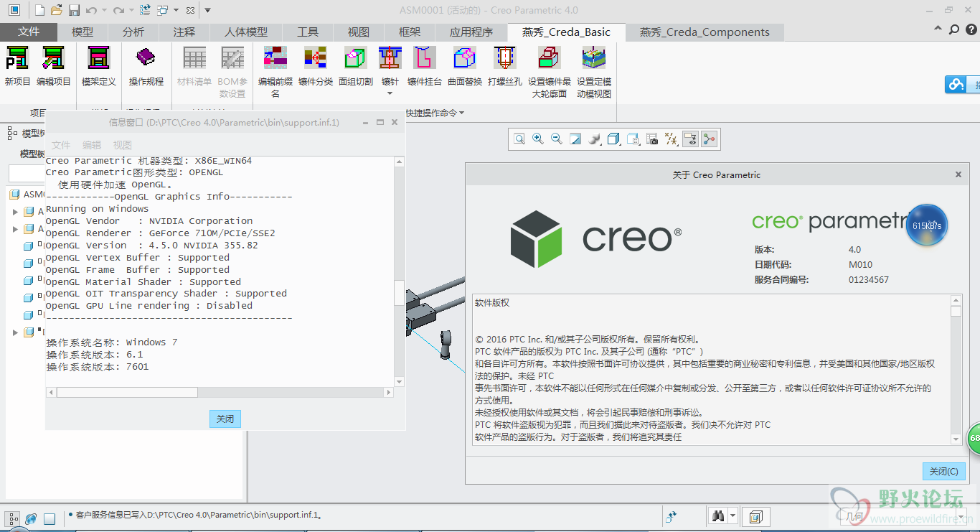Open the 打螺丝孔 tool
This screenshot has height=532, width=980.
click(x=505, y=58)
